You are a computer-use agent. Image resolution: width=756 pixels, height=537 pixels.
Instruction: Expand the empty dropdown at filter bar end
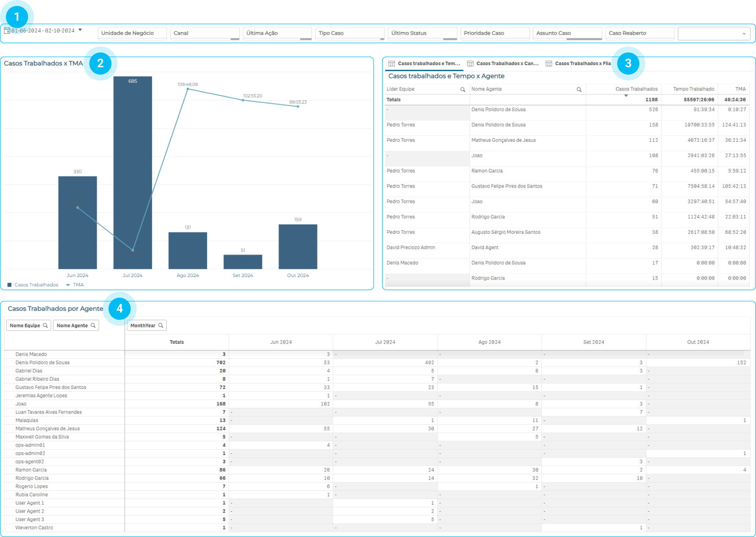click(714, 34)
